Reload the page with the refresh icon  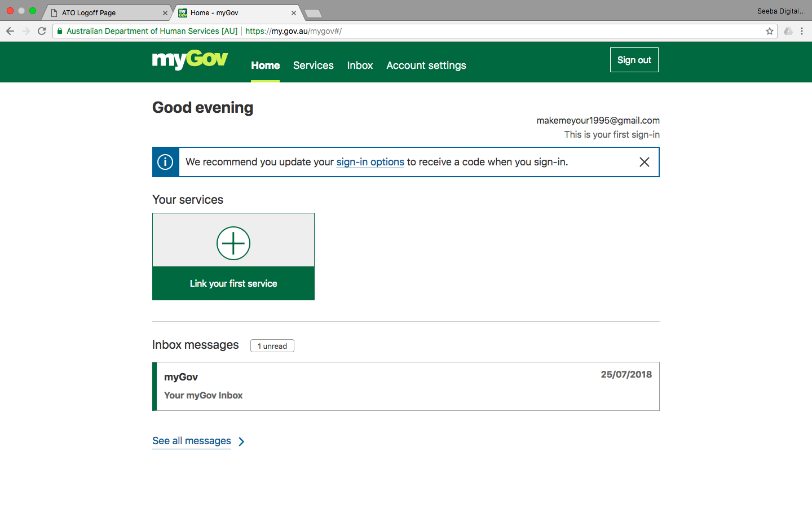42,31
